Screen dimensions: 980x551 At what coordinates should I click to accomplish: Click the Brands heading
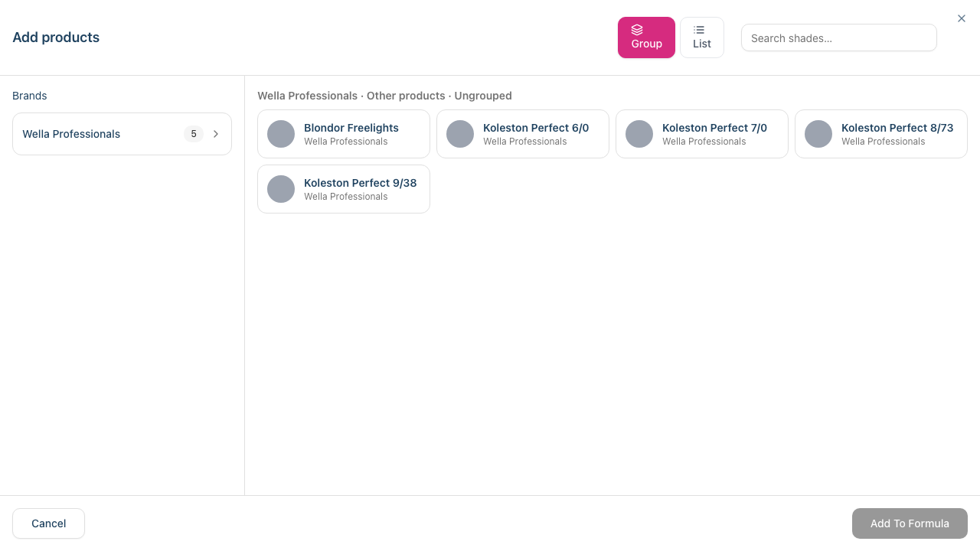click(30, 96)
